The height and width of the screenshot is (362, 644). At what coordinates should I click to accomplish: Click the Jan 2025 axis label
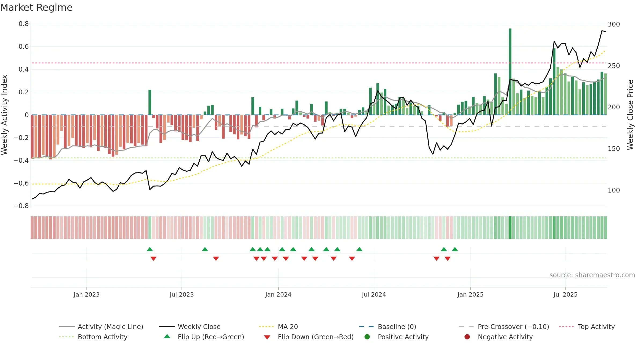pos(470,295)
